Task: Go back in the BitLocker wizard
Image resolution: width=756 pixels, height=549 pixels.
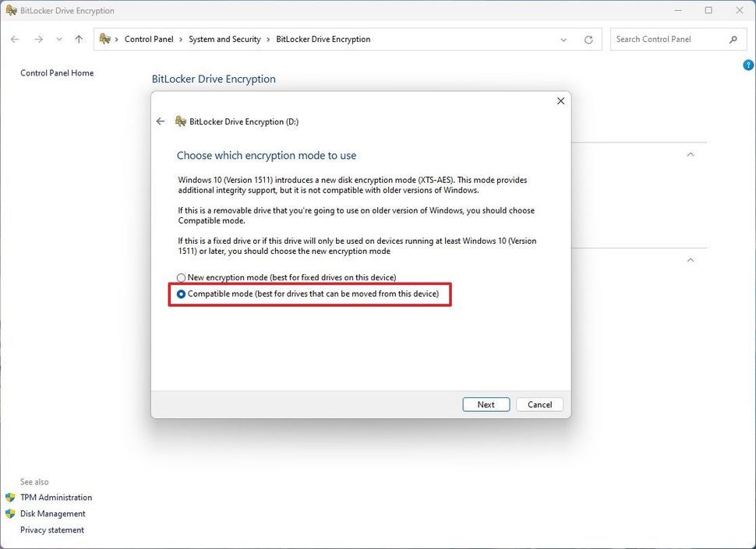Action: [161, 121]
